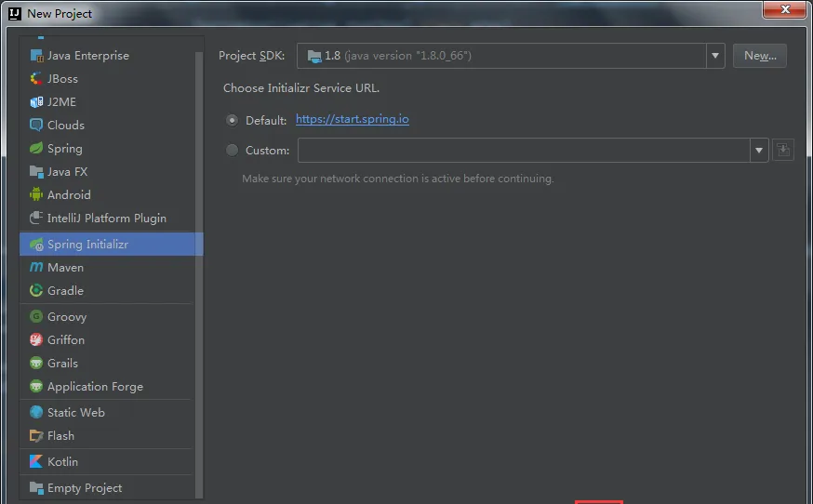
Task: Choose Empty Project entry
Action: [107, 488]
